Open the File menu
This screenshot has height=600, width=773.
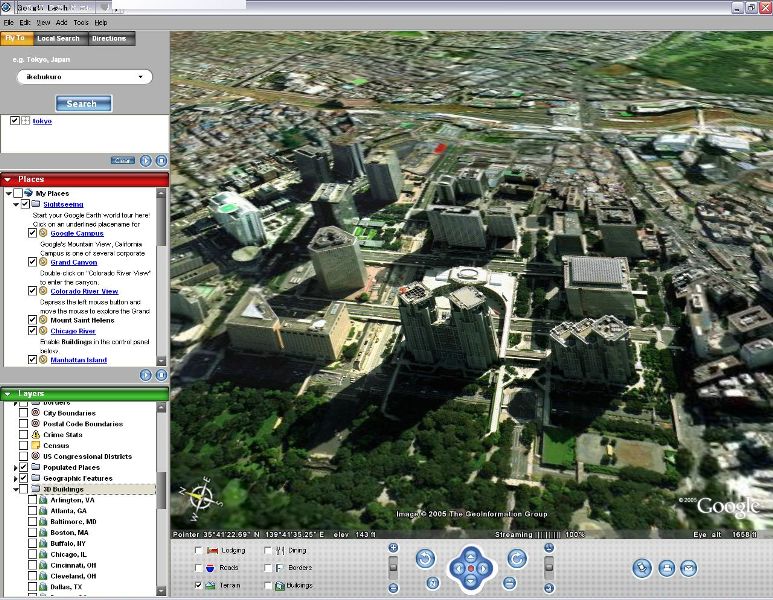pyautogui.click(x=8, y=23)
